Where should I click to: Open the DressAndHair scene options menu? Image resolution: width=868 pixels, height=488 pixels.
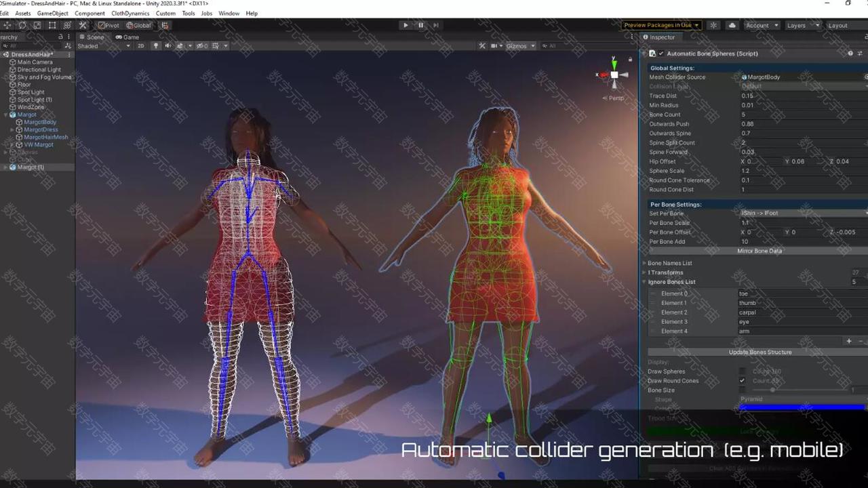pos(70,54)
